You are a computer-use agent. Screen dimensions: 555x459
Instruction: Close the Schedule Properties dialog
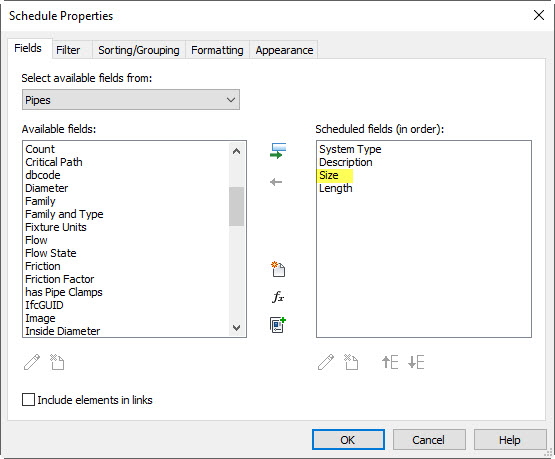coord(539,15)
